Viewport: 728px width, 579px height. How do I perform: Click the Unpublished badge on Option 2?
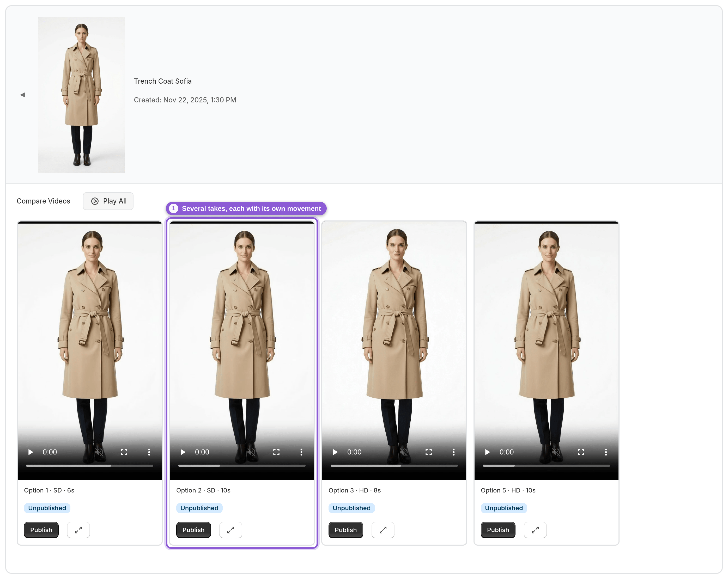[x=199, y=508]
